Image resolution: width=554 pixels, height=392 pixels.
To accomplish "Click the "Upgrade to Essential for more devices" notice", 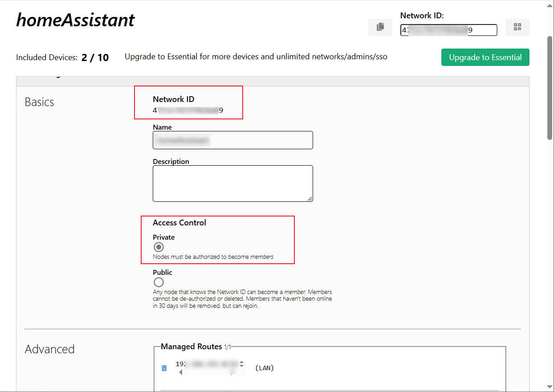I will click(x=256, y=57).
